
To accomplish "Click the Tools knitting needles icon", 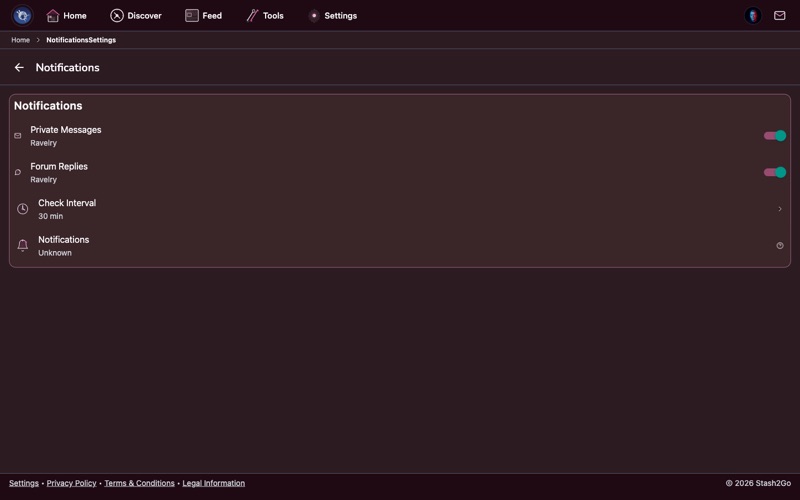I will [x=252, y=16].
